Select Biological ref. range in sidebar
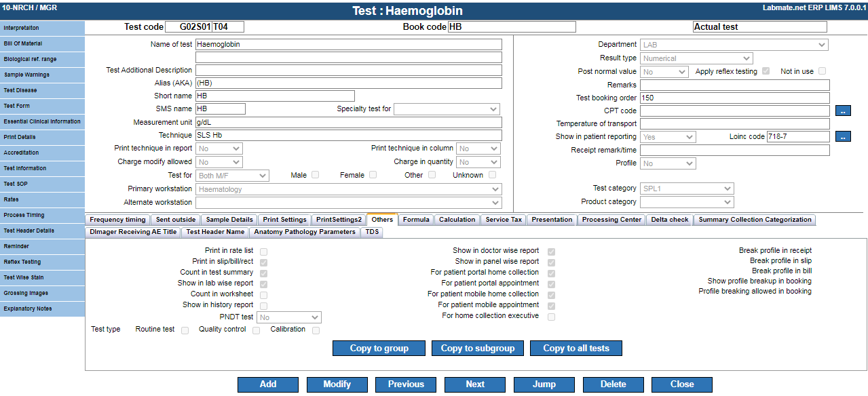 click(x=42, y=59)
